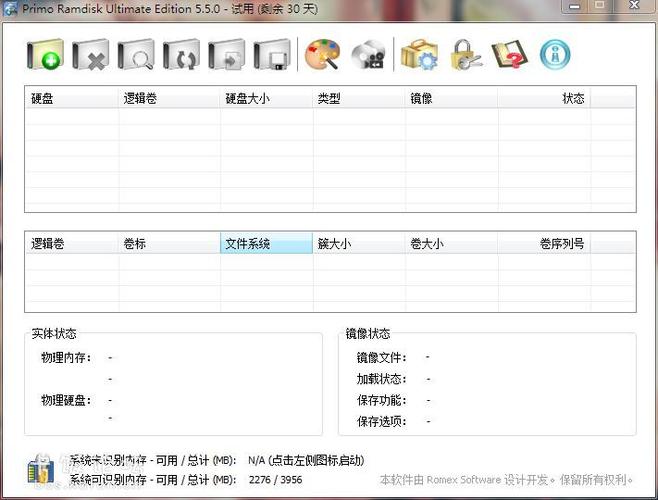Sort by 硬盘大小 column header
Screen dimensions: 658x500
click(266, 99)
